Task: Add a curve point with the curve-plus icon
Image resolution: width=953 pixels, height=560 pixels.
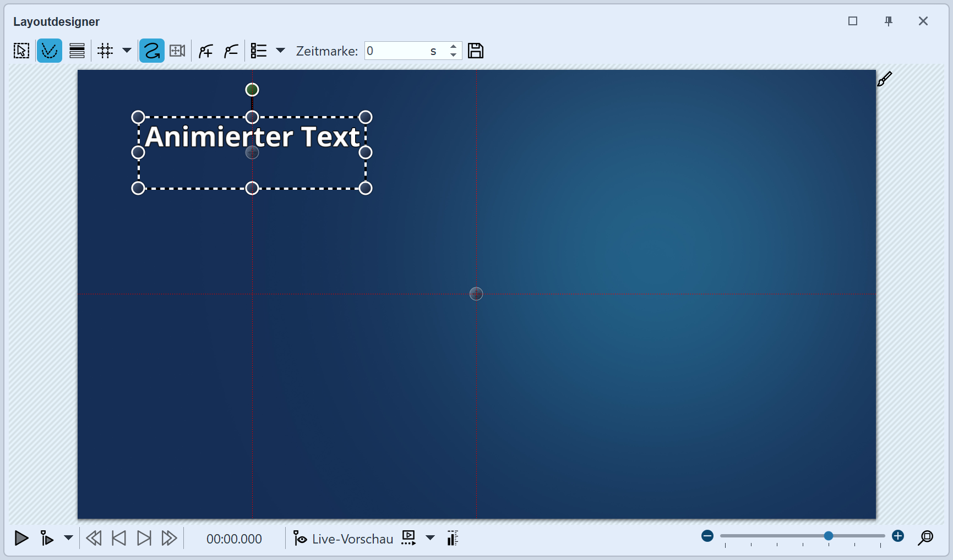Action: [205, 50]
